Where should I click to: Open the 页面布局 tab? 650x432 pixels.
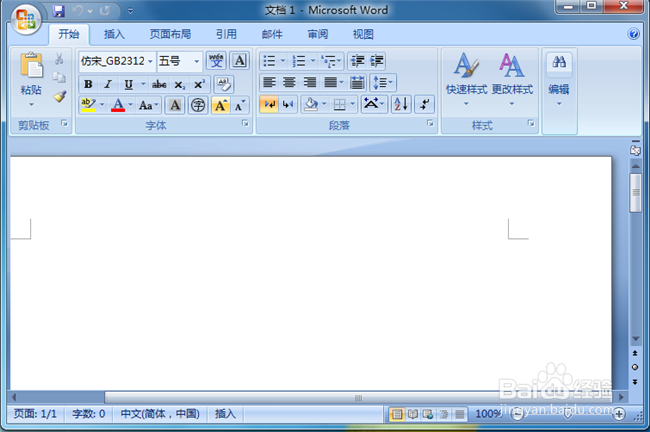click(170, 34)
